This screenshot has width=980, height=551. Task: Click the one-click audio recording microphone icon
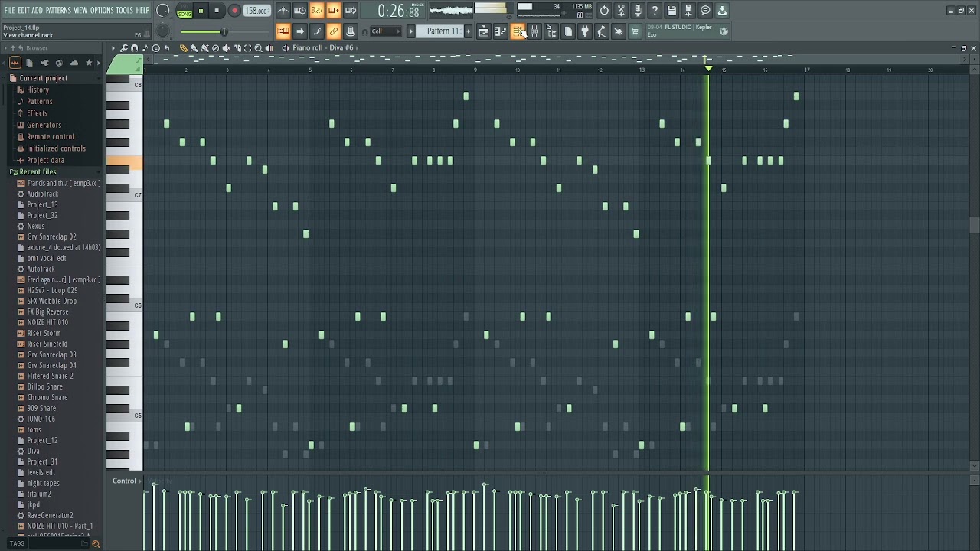coord(638,11)
